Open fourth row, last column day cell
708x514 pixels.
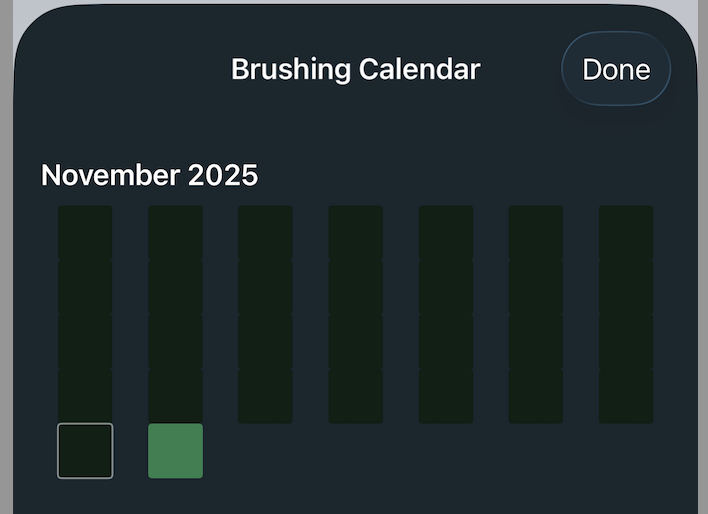click(626, 396)
